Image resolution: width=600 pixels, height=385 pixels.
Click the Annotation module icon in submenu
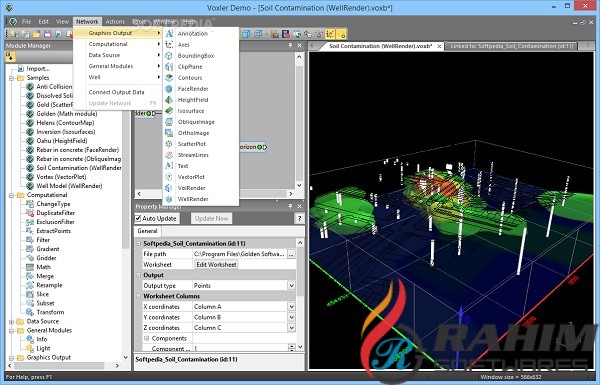pyautogui.click(x=169, y=34)
